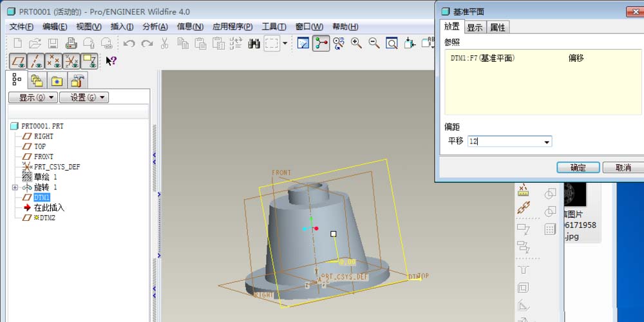
Task: Click the chain link tool icon
Action: (x=523, y=208)
